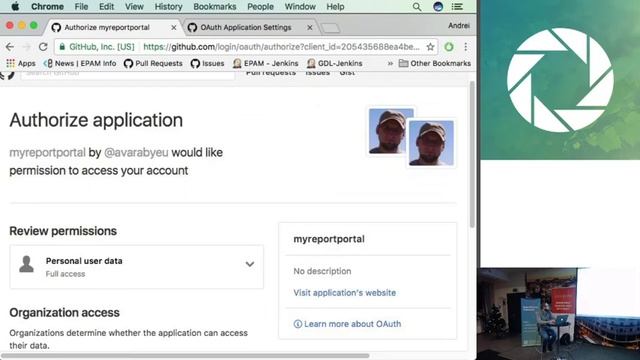Open Chrome three-dot menu
This screenshot has width=640, height=360.
pyautogui.click(x=466, y=47)
